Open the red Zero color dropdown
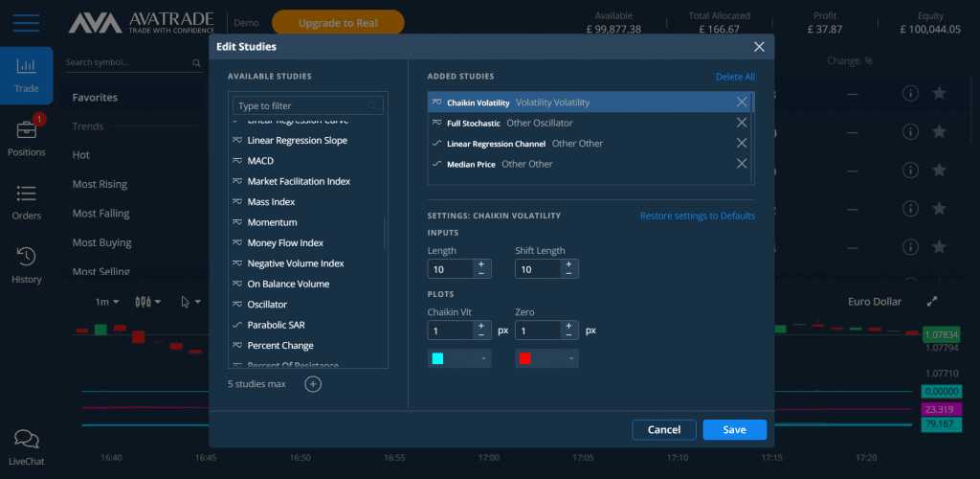 coord(546,358)
